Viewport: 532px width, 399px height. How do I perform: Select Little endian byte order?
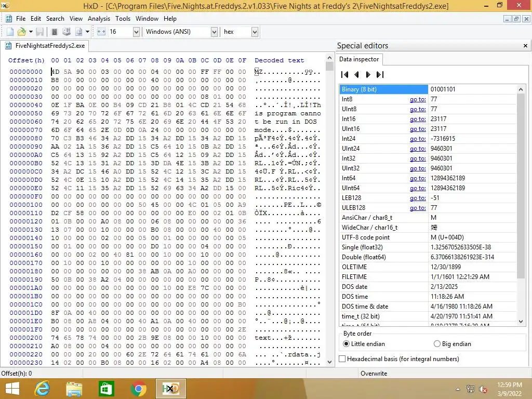(364, 344)
